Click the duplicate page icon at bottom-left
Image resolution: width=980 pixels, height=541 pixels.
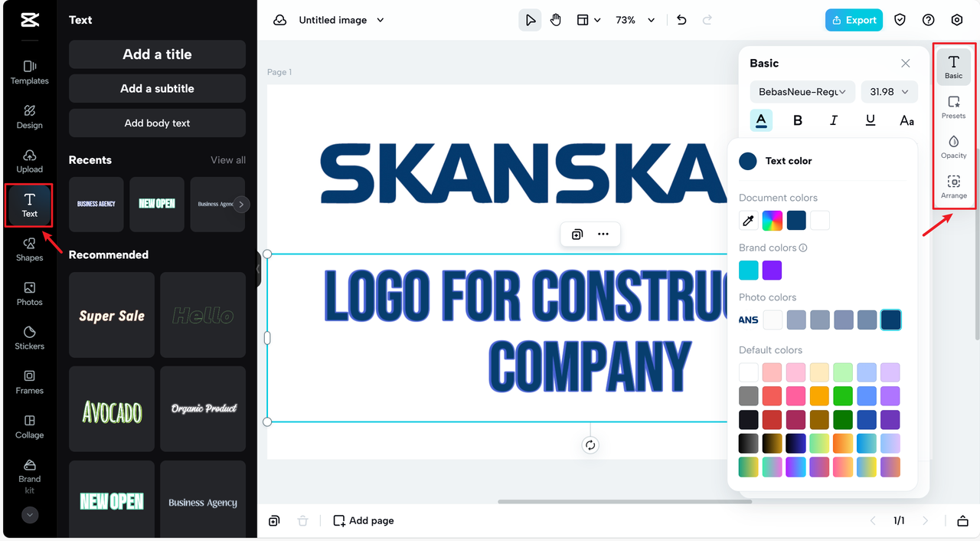(x=274, y=521)
